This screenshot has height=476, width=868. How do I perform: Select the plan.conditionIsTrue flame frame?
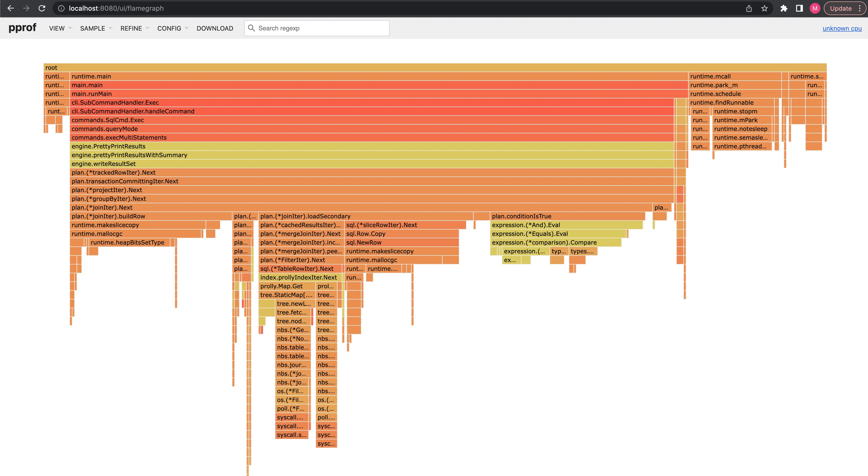pyautogui.click(x=567, y=216)
